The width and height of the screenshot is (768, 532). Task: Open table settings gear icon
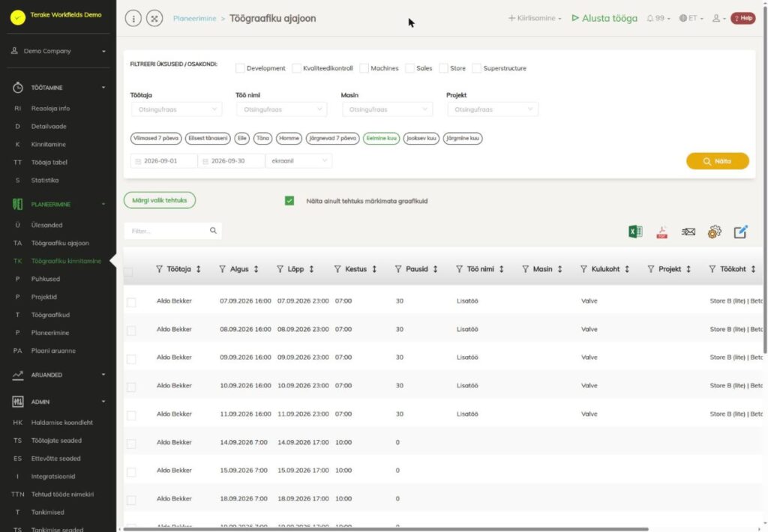715,232
